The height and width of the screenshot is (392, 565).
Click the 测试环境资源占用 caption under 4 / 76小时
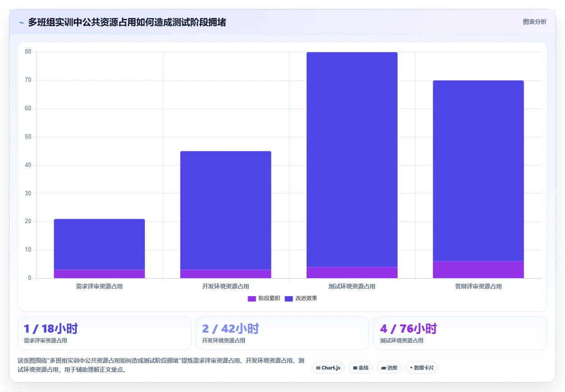point(402,341)
